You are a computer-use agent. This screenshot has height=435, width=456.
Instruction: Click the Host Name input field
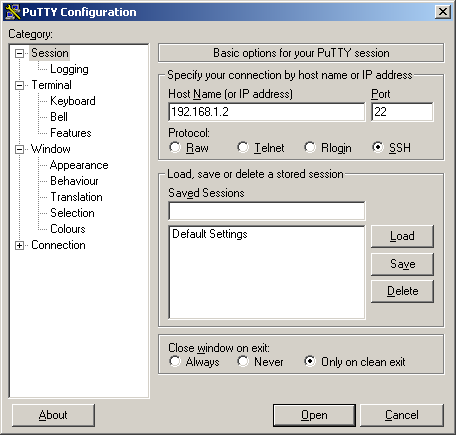pos(267,112)
